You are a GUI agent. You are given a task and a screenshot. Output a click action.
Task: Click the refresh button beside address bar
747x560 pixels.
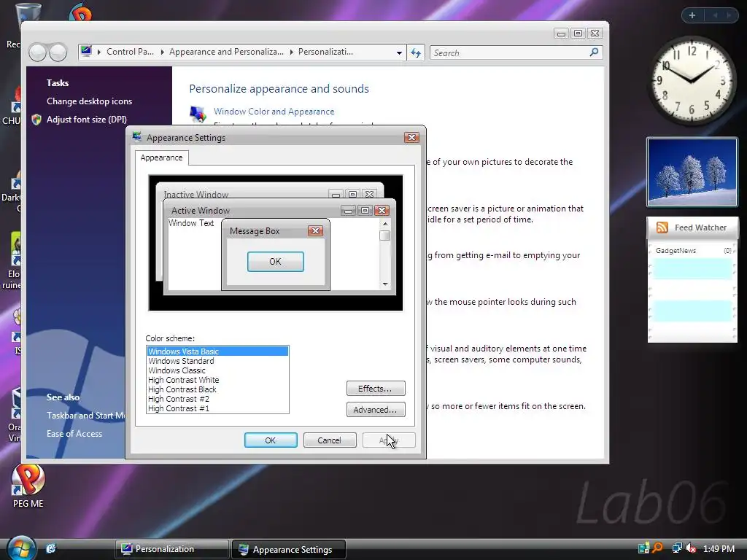coord(415,52)
